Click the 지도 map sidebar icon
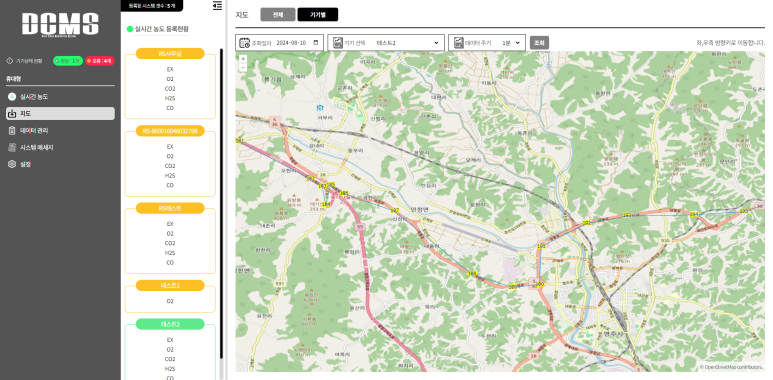773x380 pixels. click(x=12, y=114)
